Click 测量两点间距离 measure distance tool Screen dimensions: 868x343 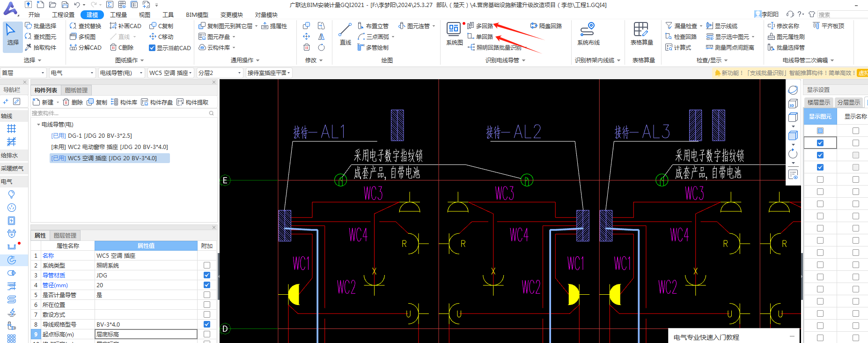pos(730,47)
